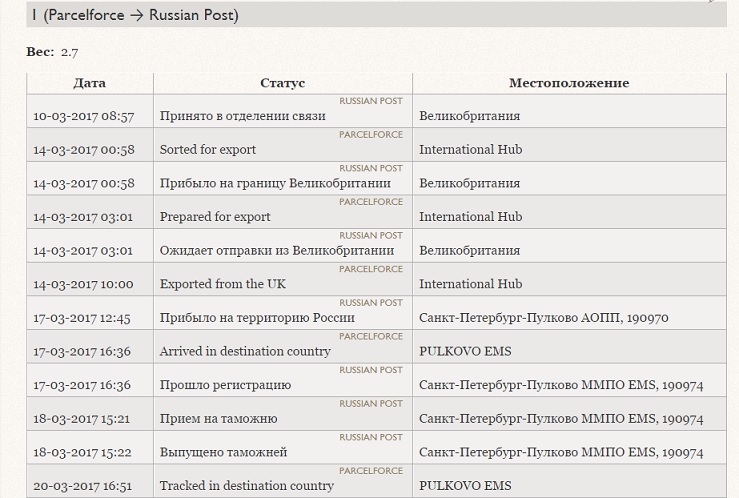Click the 'Дата' column header
This screenshot has height=498, width=739.
point(90,83)
